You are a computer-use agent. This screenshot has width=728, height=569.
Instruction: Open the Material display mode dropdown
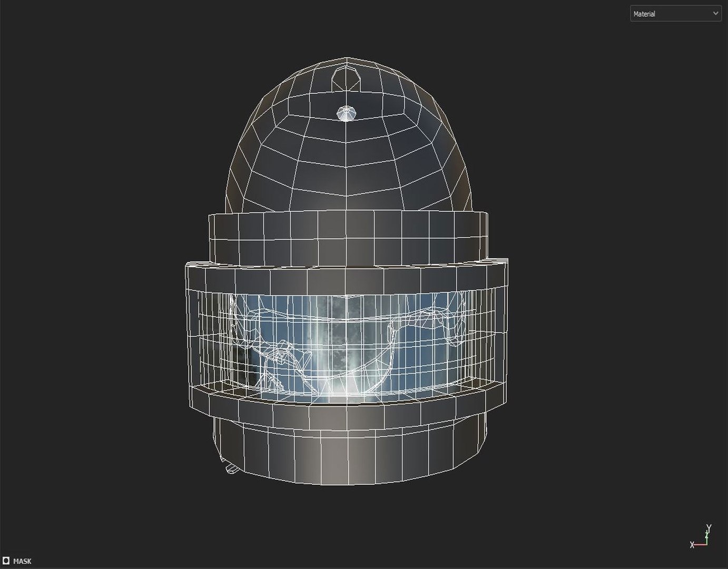pos(675,14)
